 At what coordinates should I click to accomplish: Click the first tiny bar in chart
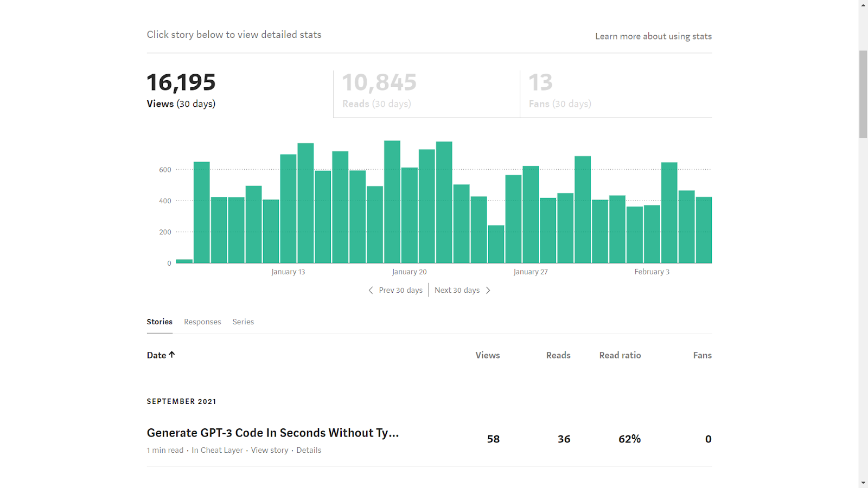(184, 261)
